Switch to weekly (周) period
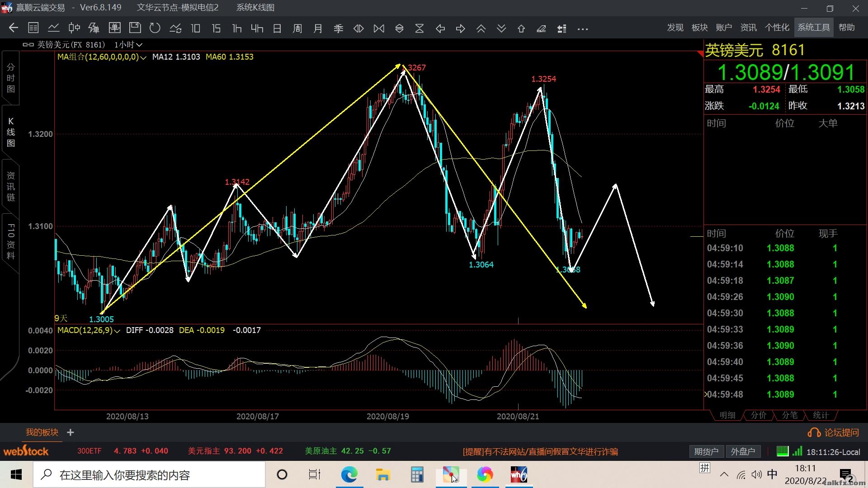This screenshot has height=488, width=868. pyautogui.click(x=297, y=28)
